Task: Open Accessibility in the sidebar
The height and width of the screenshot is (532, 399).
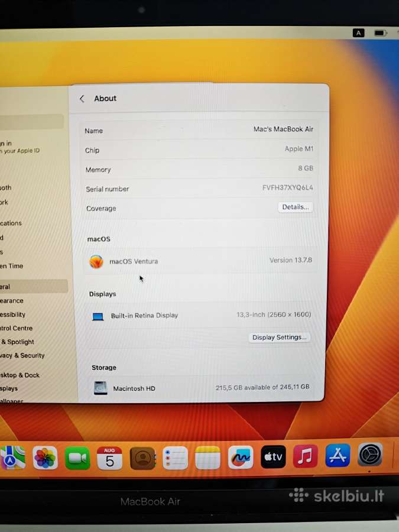Action: pyautogui.click(x=13, y=314)
